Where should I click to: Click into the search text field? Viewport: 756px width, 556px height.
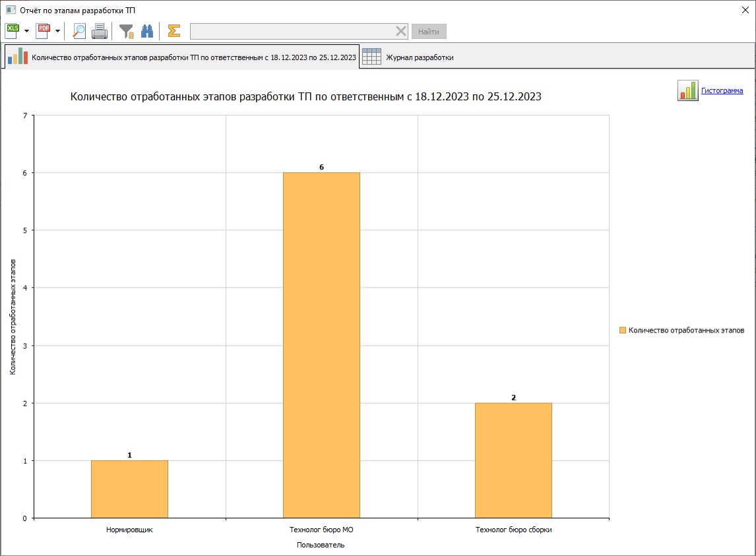pos(290,31)
